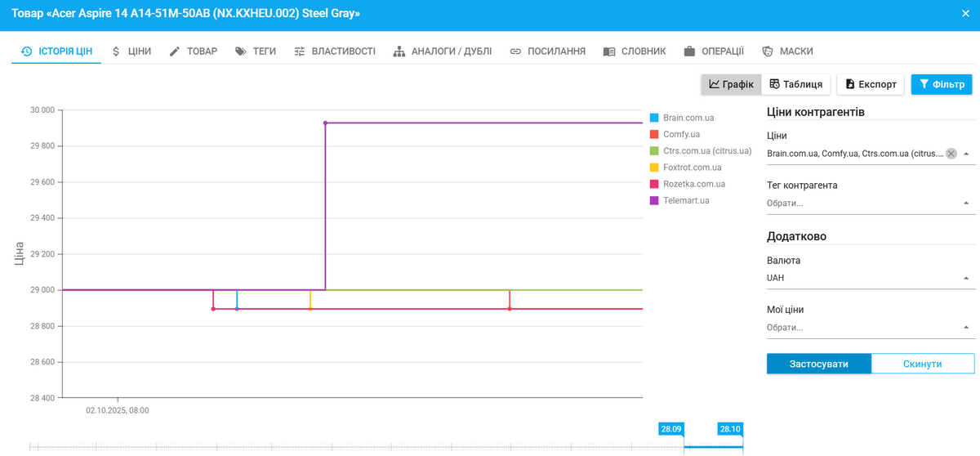Click the Скинути reset button
This screenshot has width=980, height=456.
coord(923,364)
